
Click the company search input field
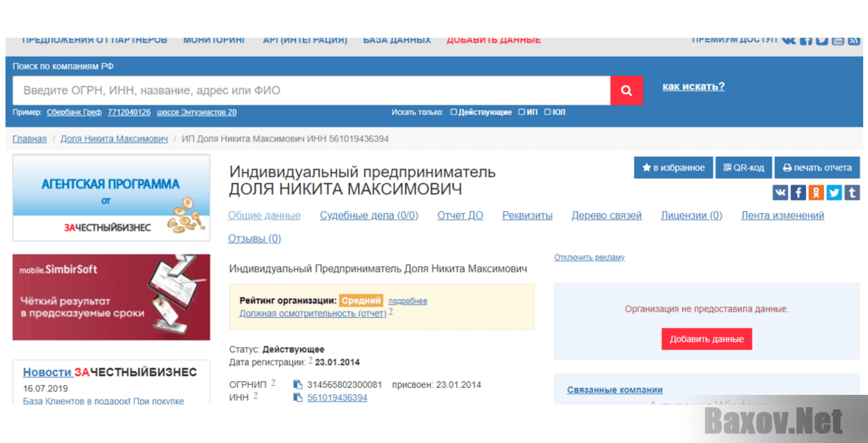[x=311, y=91]
